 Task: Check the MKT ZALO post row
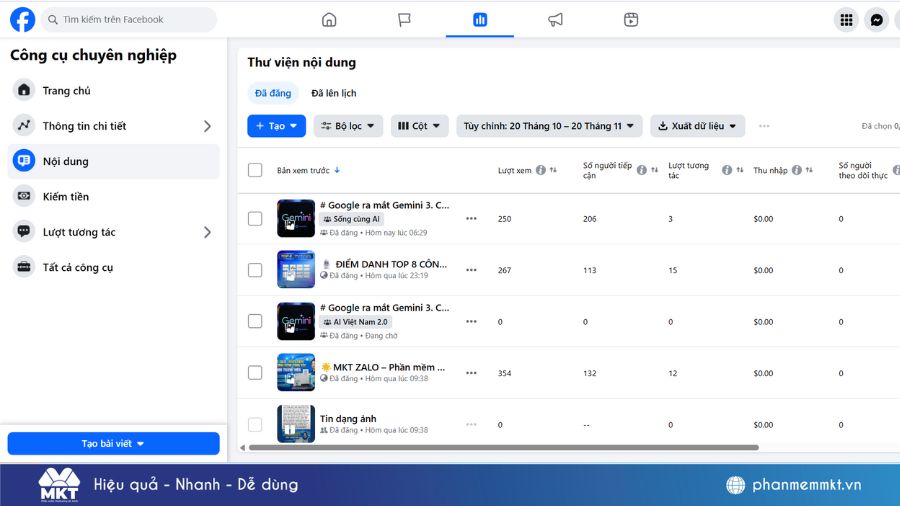[255, 373]
